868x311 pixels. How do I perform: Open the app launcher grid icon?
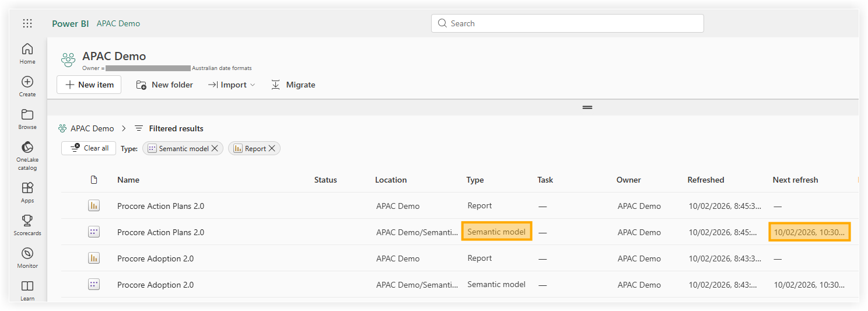(27, 23)
